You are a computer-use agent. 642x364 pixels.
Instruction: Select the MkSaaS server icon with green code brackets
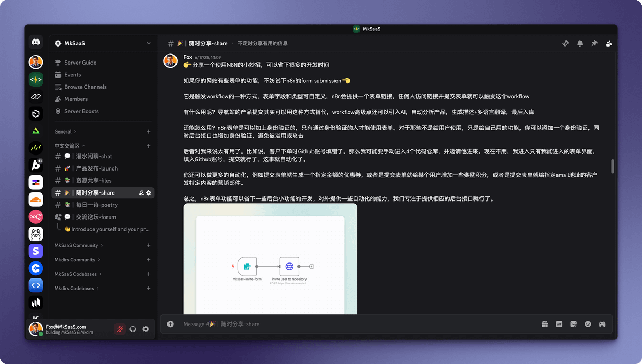36,80
